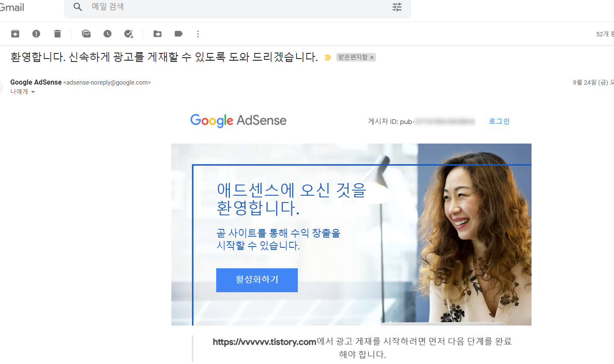
Task: Click the search magnifier icon
Action: (77, 7)
